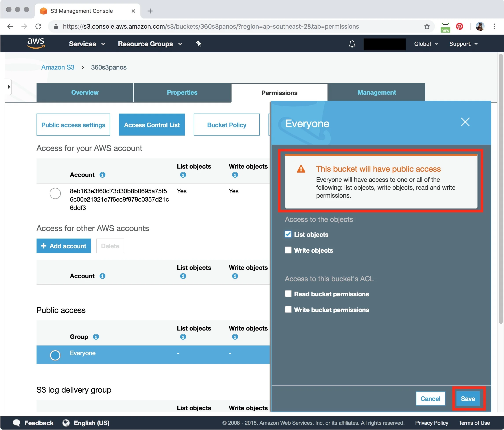
Task: Click the English (US) language selector
Action: [92, 423]
